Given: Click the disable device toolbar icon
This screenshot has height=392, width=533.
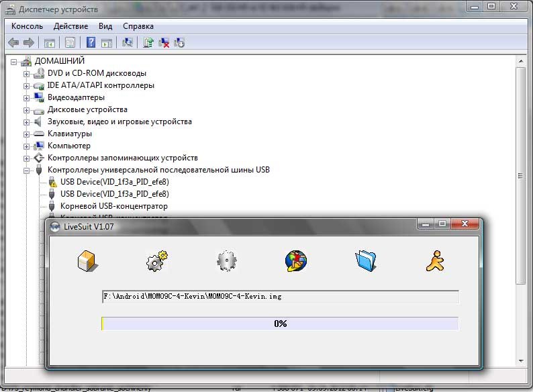Looking at the screenshot, I should click(179, 42).
